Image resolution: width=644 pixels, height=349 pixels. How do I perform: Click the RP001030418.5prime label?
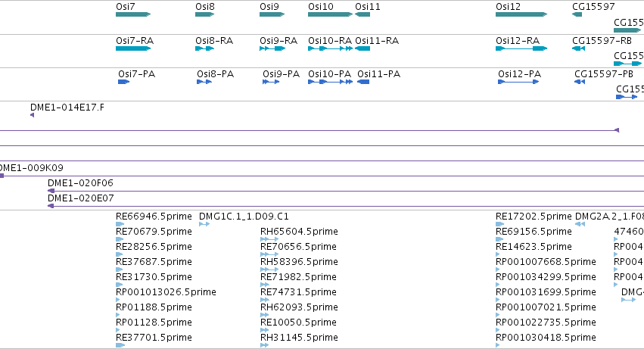pos(546,338)
